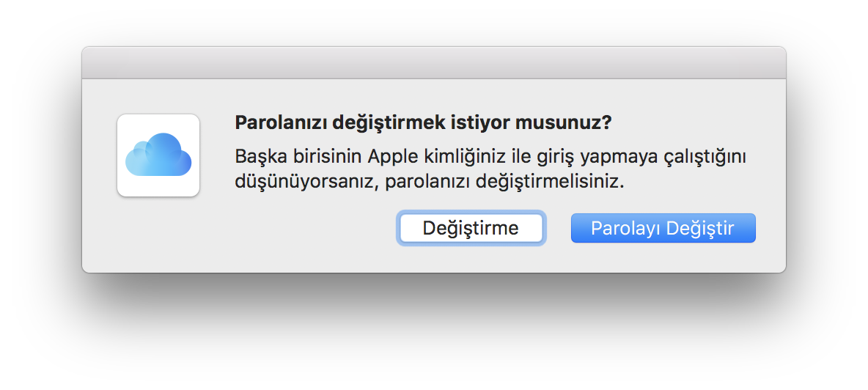Click the bold heading about changing password
This screenshot has width=868, height=390.
pyautogui.click(x=423, y=122)
